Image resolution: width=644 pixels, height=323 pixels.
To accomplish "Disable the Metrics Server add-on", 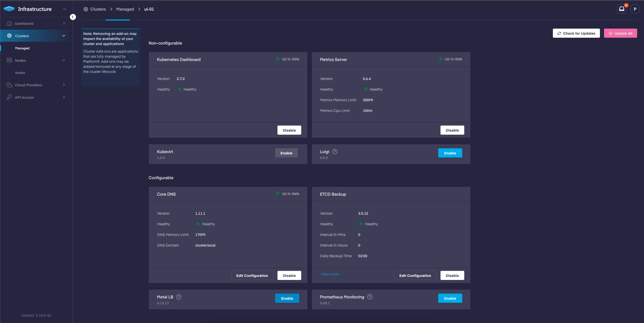I will 452,130.
